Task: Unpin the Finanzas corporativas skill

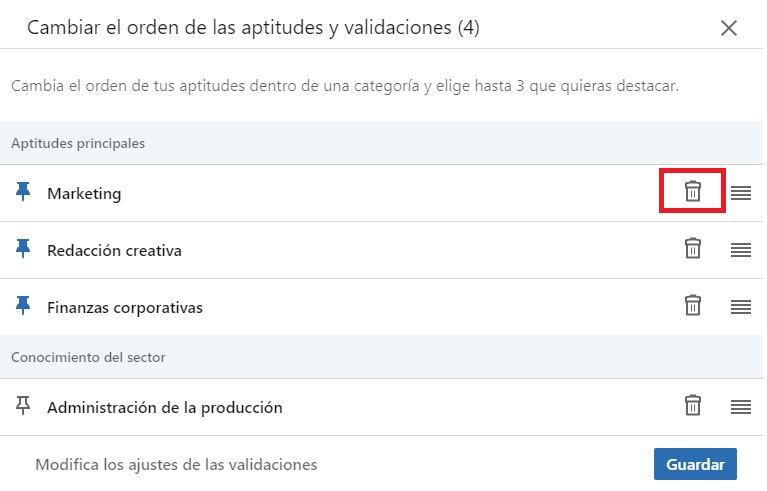Action: 24,307
